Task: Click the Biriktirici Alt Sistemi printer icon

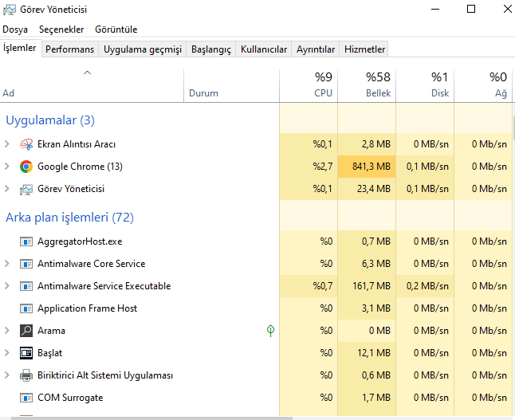Action: click(26, 375)
